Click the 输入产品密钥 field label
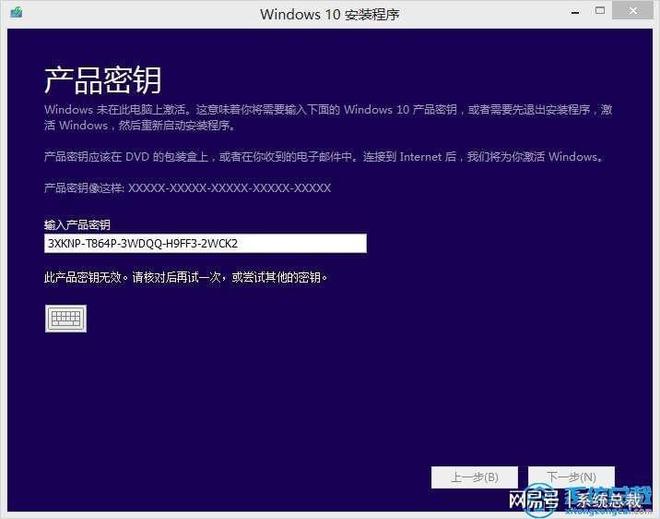 [x=76, y=224]
